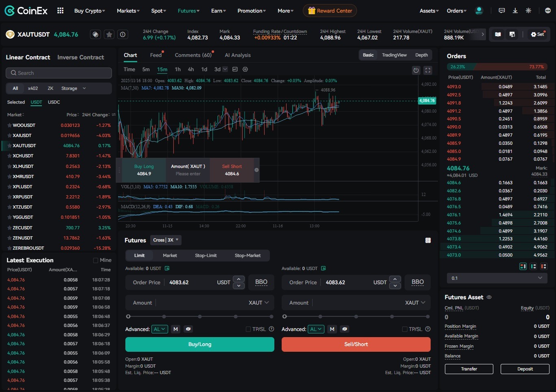556x392 pixels.
Task: Select the buy-only order book layout icon
Action: (x=533, y=266)
